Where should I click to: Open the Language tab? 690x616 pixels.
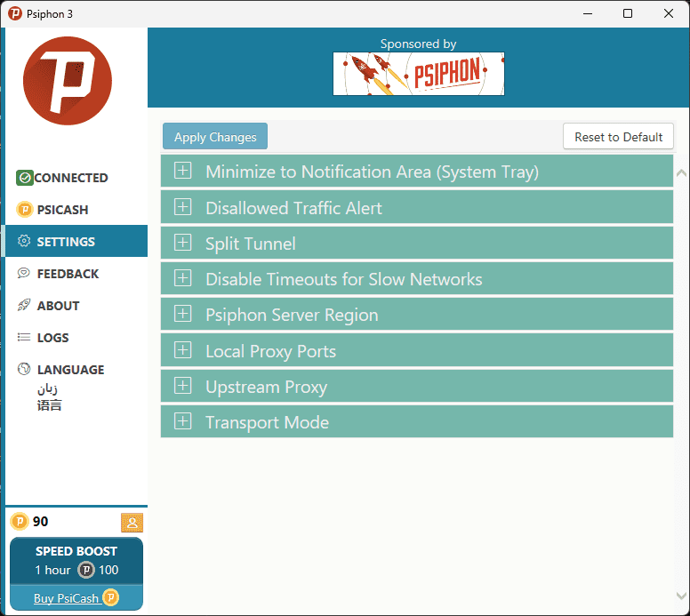(76, 387)
